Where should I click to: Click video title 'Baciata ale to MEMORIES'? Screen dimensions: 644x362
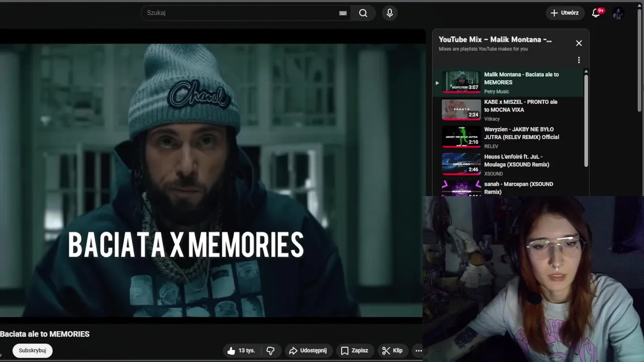(45, 334)
